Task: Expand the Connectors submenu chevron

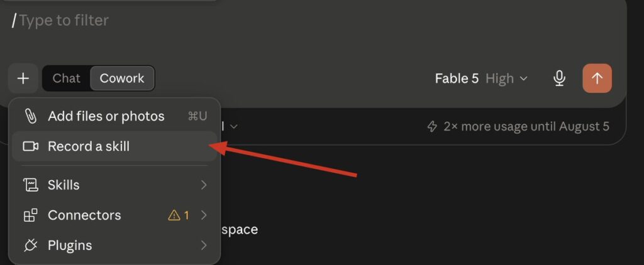Action: [x=204, y=215]
